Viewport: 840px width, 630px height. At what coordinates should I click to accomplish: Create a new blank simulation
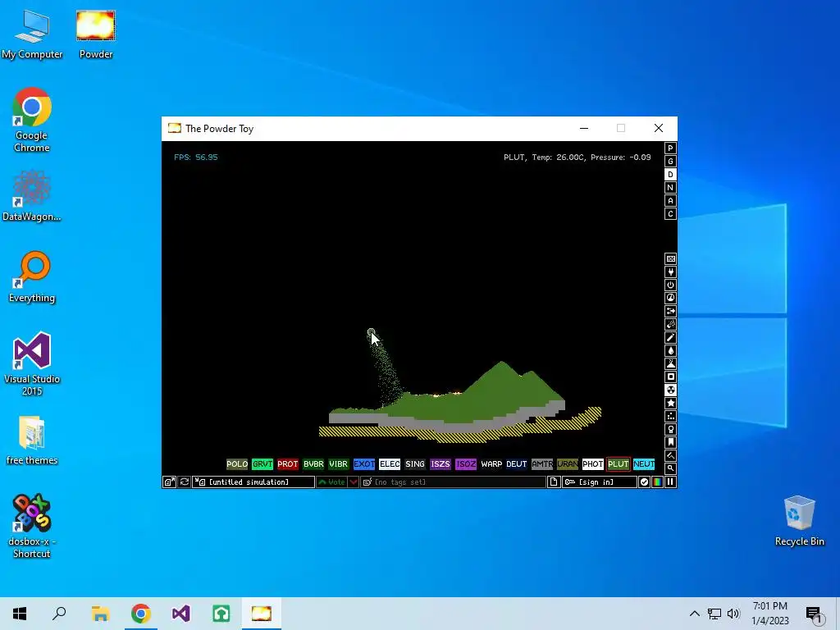click(554, 482)
